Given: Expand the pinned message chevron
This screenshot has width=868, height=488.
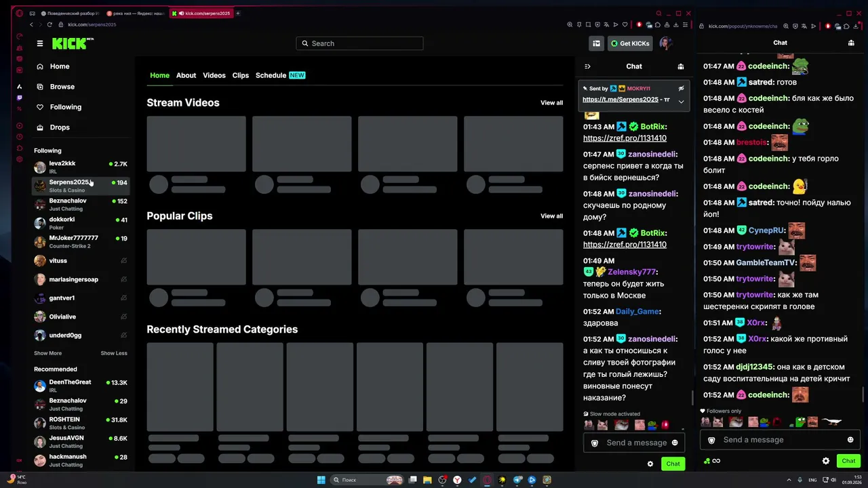Looking at the screenshot, I should (x=681, y=102).
